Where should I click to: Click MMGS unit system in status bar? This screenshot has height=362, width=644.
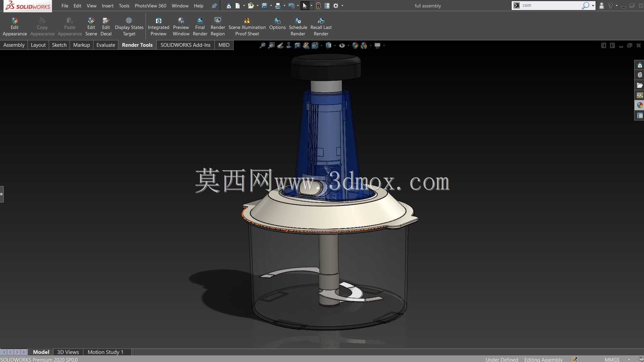click(x=612, y=359)
